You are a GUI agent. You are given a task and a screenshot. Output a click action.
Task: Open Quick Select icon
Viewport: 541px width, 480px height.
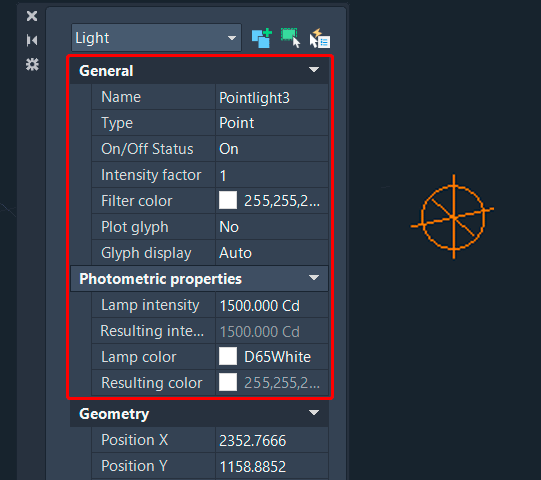pyautogui.click(x=319, y=38)
